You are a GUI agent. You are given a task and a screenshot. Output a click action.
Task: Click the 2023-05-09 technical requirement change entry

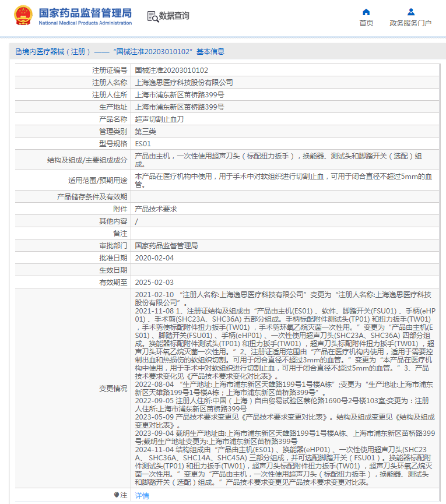coord(285,421)
